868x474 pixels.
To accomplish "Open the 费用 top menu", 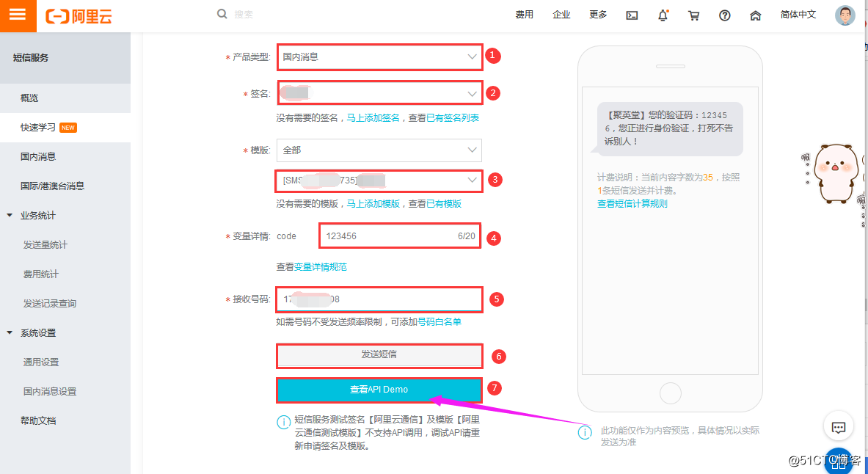I will [x=524, y=15].
